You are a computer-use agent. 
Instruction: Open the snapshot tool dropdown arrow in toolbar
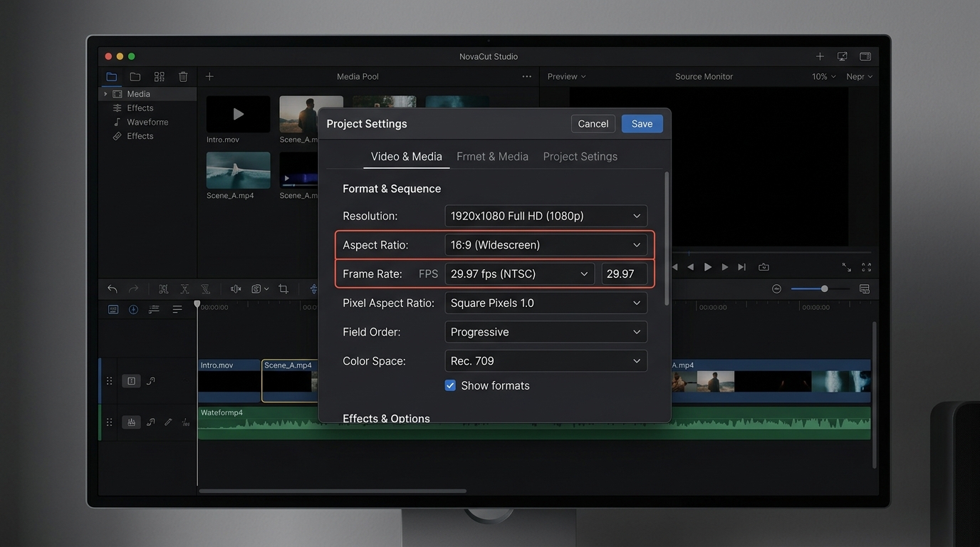coord(266,288)
